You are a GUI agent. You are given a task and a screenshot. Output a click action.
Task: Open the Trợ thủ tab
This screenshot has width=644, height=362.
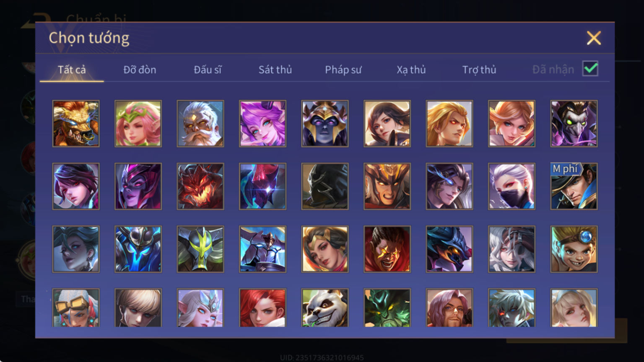[479, 70]
